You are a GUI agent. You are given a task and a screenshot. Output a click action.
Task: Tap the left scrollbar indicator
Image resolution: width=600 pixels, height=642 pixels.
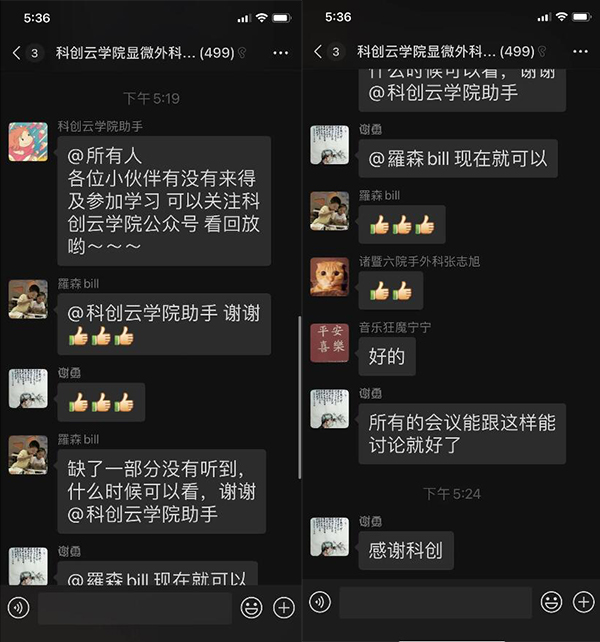(x=300, y=397)
